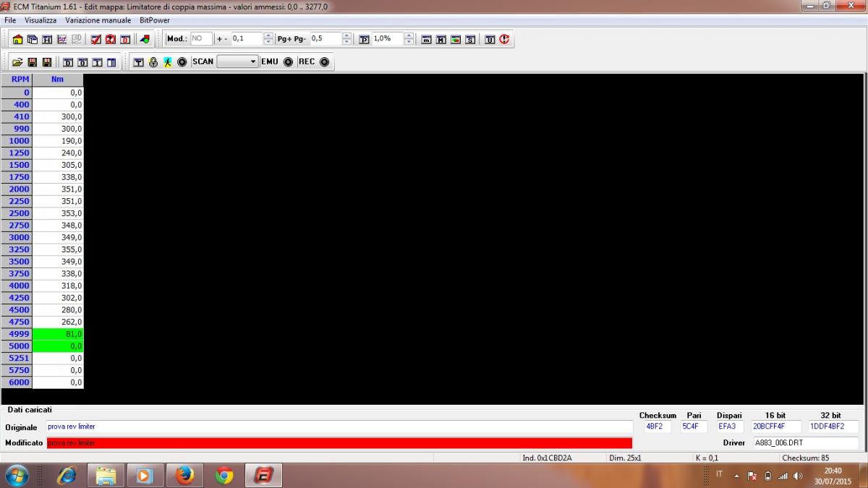The height and width of the screenshot is (488, 868).
Task: Increase the Pg+ Pg- value 0,5
Action: [x=346, y=35]
